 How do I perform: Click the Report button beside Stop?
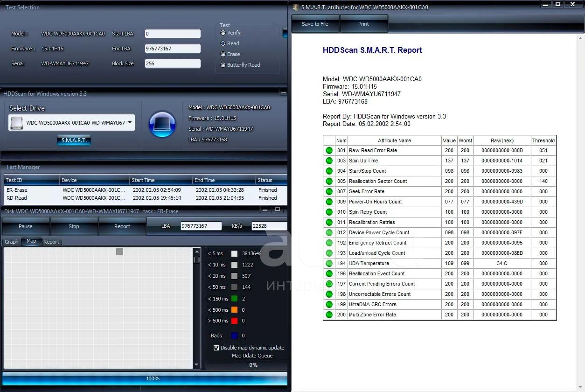(x=122, y=226)
